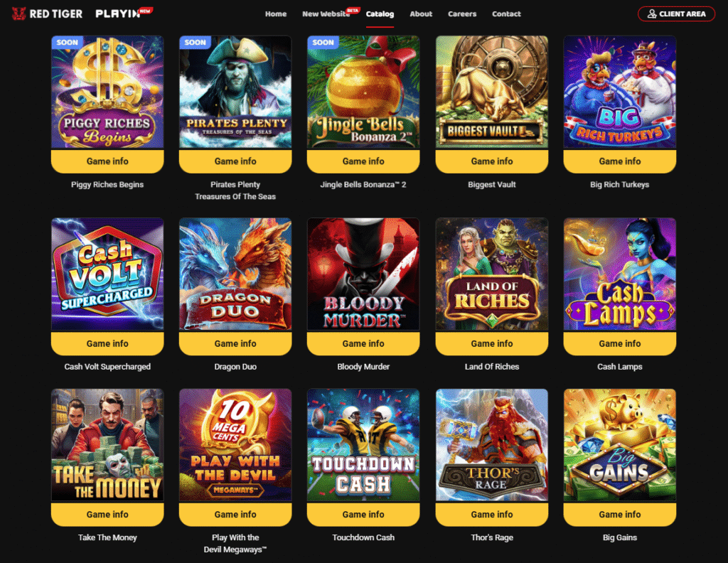Open the Big Gains game artwork

620,445
